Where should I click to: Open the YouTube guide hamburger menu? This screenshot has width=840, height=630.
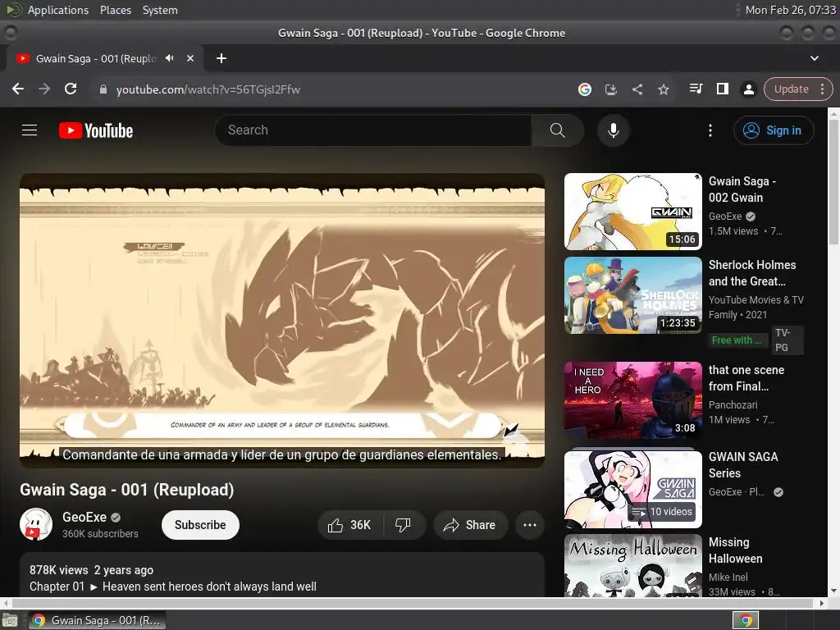pos(30,130)
